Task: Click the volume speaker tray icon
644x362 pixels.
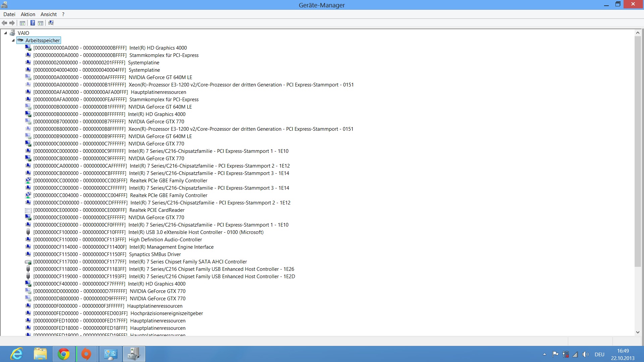Action: tap(586, 354)
